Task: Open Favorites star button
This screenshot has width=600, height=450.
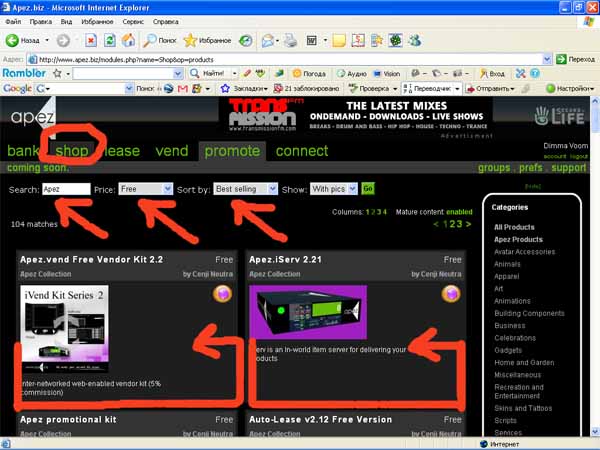Action: [207, 40]
